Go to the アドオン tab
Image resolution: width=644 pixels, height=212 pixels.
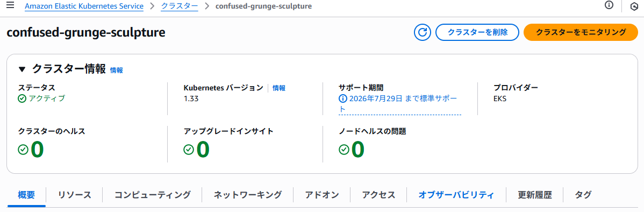tap(322, 195)
